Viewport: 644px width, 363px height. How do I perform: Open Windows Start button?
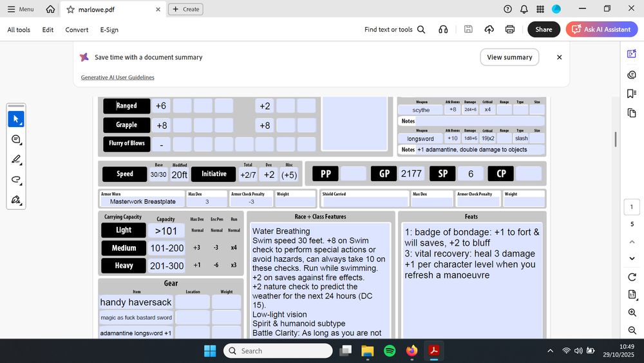tap(210, 351)
